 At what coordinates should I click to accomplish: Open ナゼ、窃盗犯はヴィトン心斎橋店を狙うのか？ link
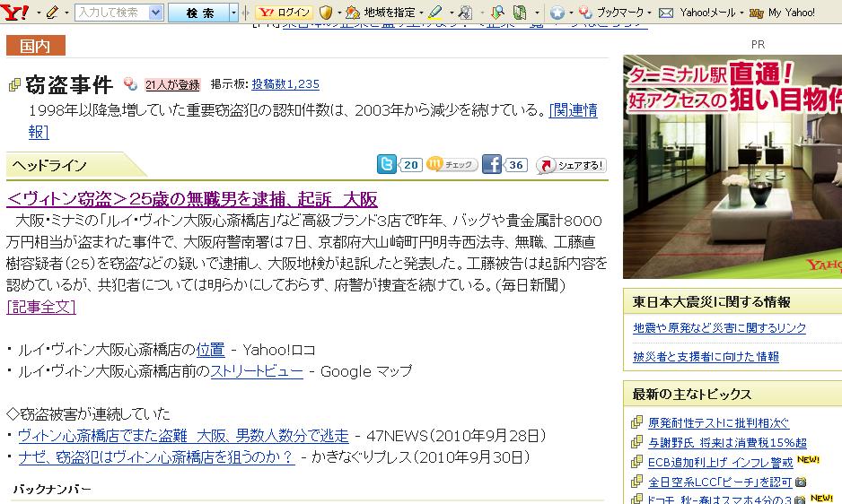tap(156, 456)
